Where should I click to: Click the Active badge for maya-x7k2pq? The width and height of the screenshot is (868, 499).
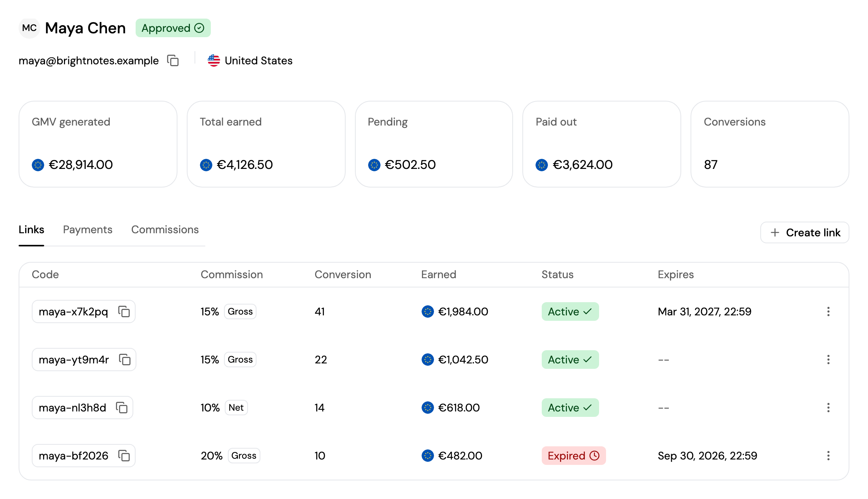point(570,311)
